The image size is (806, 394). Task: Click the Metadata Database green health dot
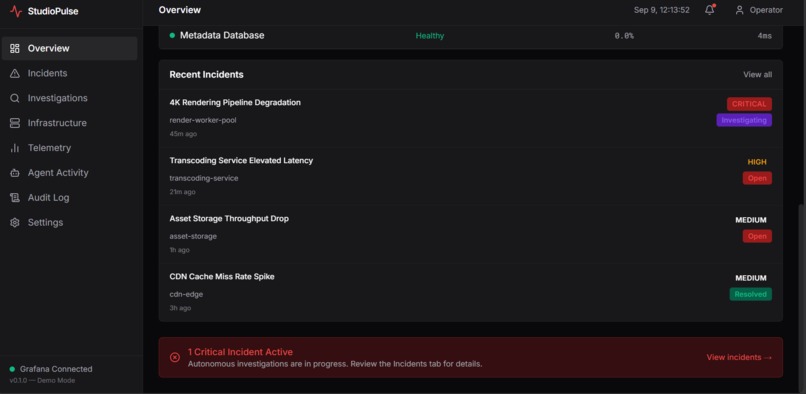pyautogui.click(x=172, y=35)
